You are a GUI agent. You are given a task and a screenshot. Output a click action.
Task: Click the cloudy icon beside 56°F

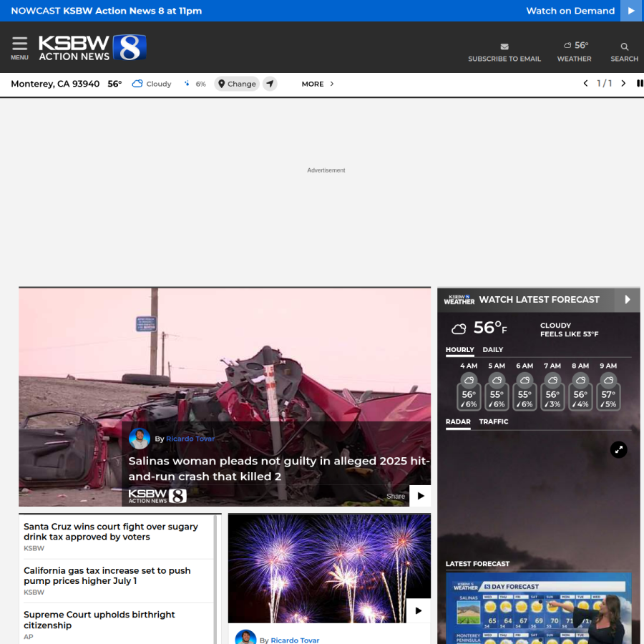tap(459, 328)
